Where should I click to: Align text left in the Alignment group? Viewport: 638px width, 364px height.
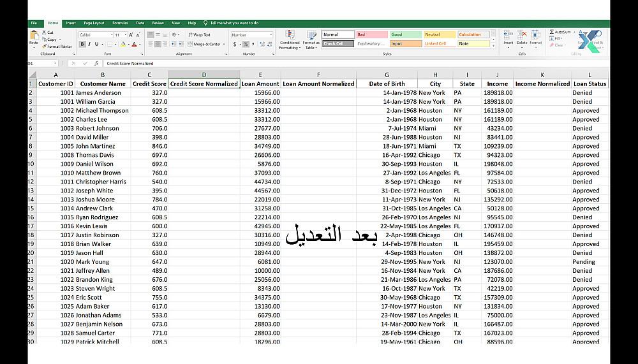tap(151, 44)
